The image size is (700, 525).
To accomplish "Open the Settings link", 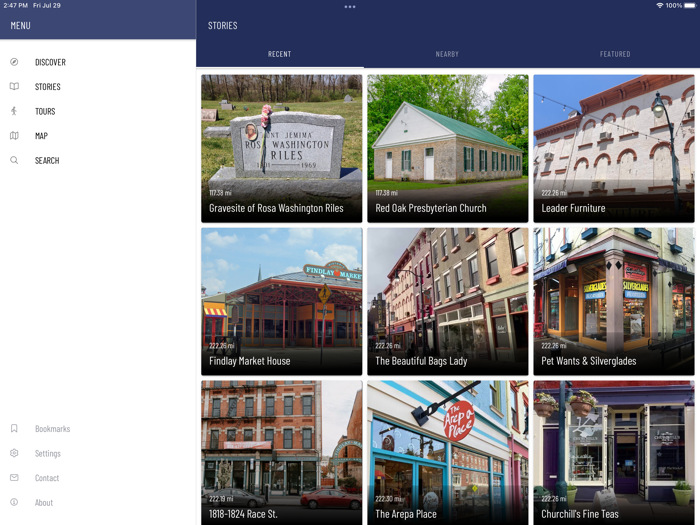I will click(48, 453).
